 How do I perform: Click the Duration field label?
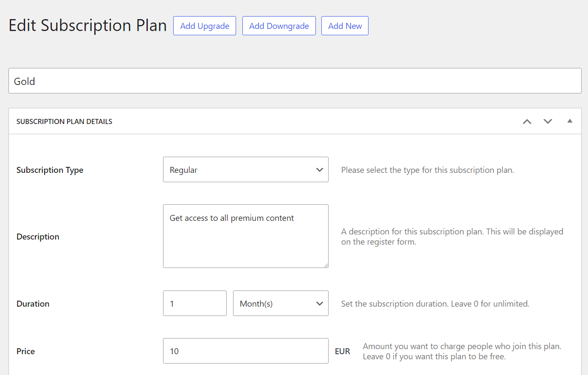[33, 304]
